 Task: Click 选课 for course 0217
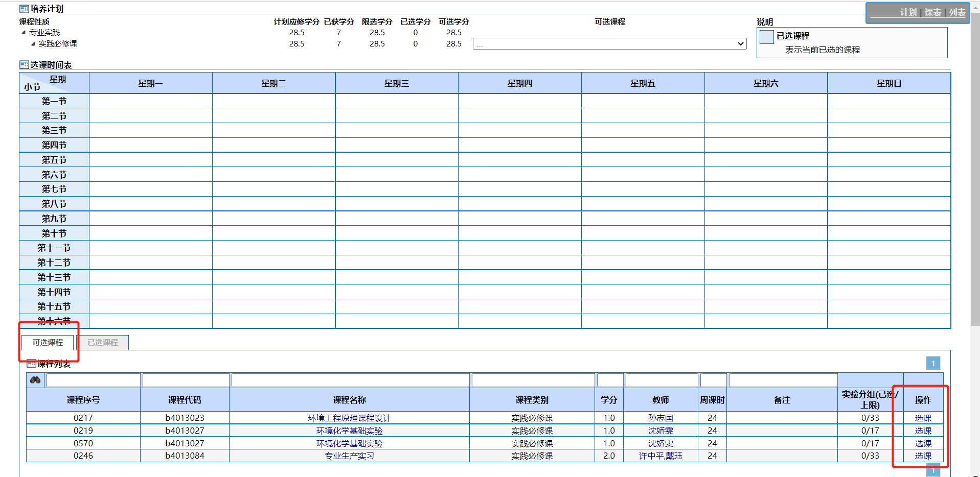click(x=923, y=418)
